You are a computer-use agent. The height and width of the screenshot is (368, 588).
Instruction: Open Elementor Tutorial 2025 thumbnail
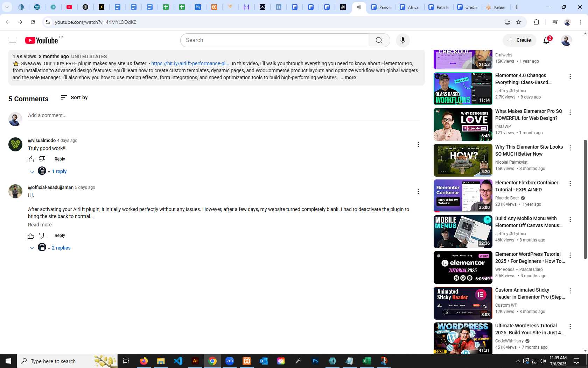coord(463,267)
